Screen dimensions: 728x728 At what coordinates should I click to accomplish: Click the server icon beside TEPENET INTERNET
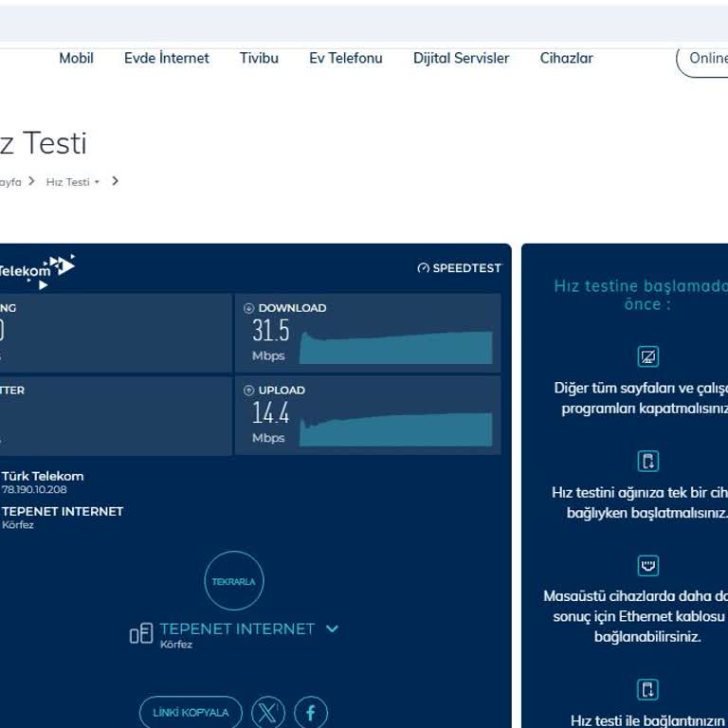click(x=140, y=633)
